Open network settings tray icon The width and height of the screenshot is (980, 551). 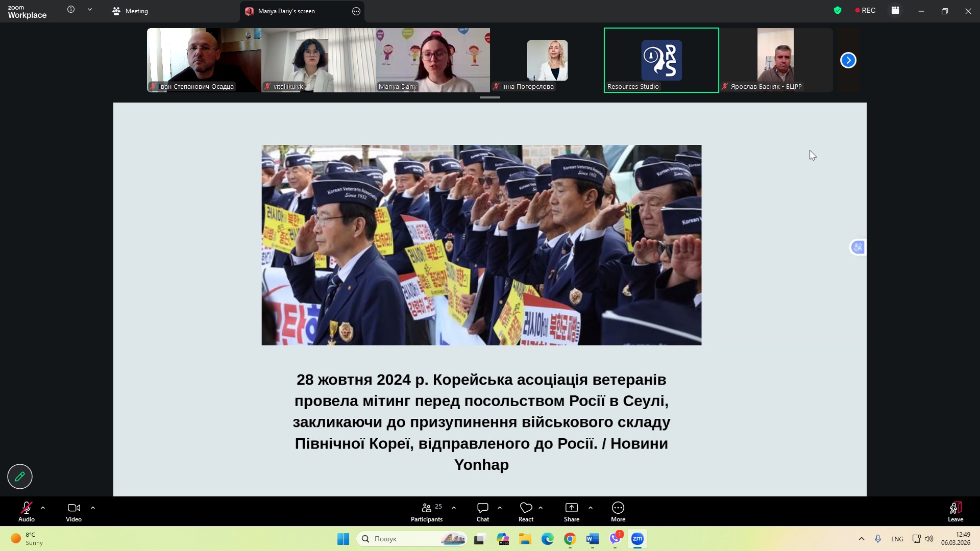(917, 539)
